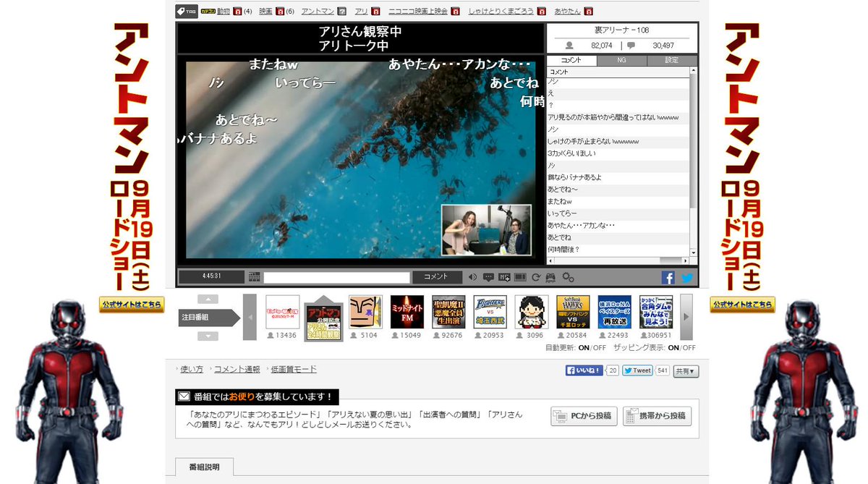Click the screen size display icon
The image size is (868, 484).
click(x=519, y=276)
